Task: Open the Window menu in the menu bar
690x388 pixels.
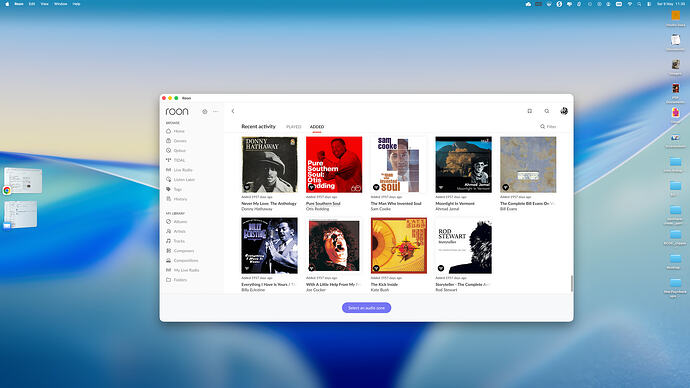Action: [x=61, y=4]
